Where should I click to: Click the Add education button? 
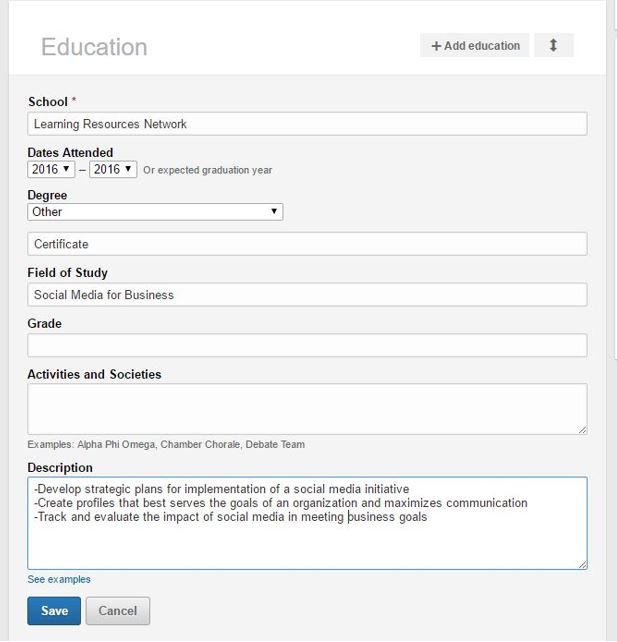(475, 46)
